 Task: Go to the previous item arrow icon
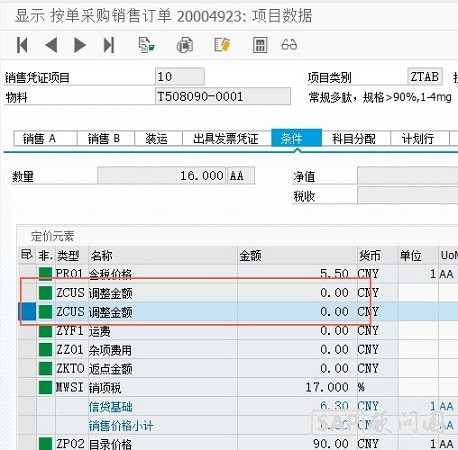tap(51, 45)
